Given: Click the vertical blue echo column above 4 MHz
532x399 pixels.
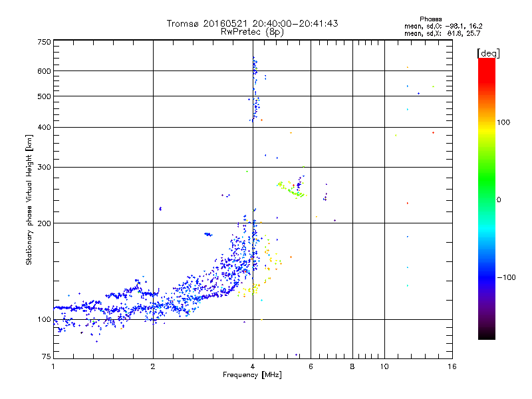Looking at the screenshot, I should coord(255,89).
